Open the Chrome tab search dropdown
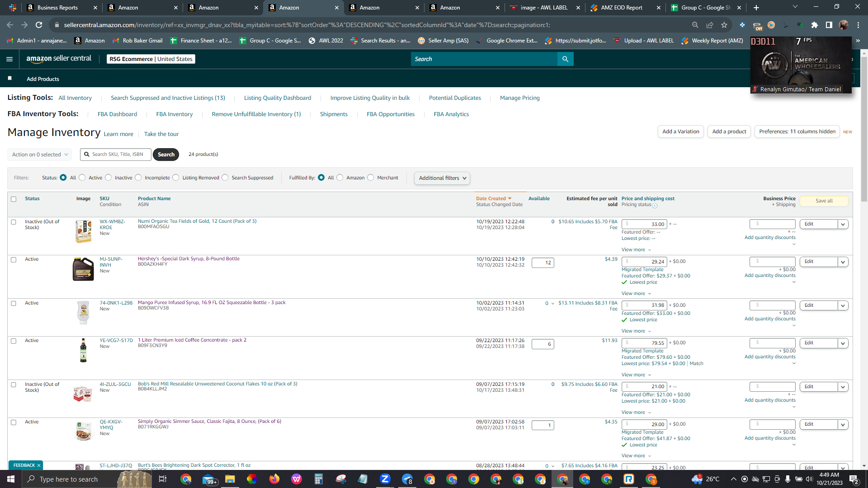 pyautogui.click(x=795, y=7)
